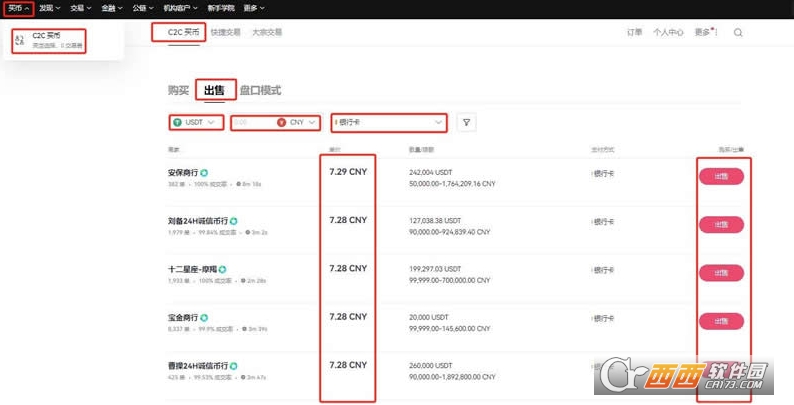794x405 pixels.
Task: Open the 交易 top menu
Action: click(x=80, y=8)
